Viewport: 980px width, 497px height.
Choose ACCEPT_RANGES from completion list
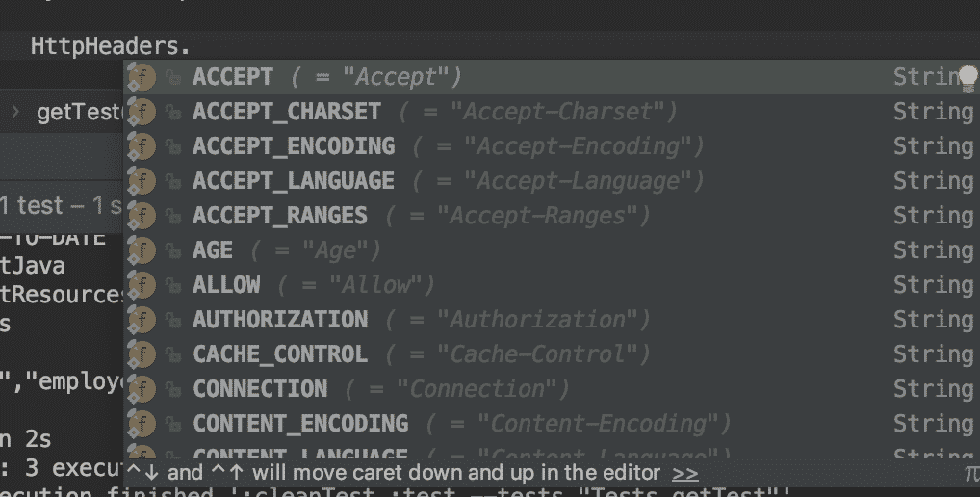279,216
